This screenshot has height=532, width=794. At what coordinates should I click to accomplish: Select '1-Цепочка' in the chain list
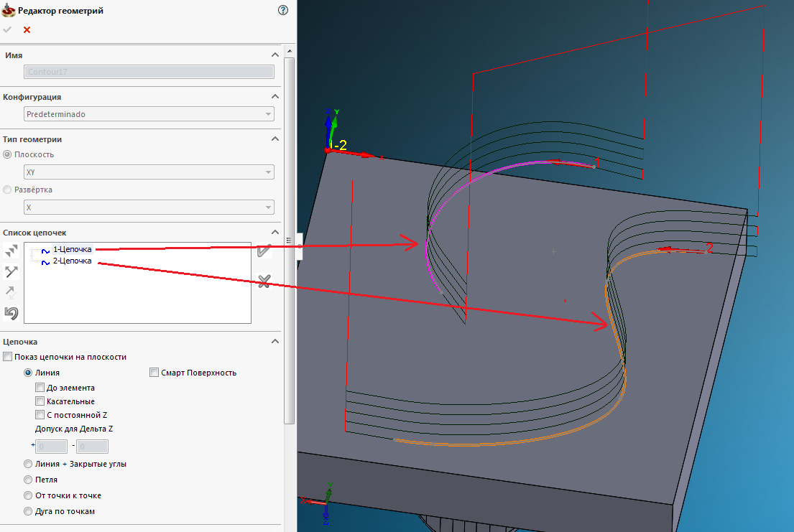(x=72, y=249)
